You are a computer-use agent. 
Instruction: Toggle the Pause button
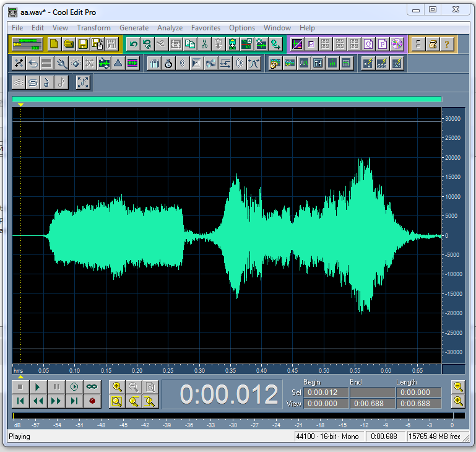tap(56, 387)
